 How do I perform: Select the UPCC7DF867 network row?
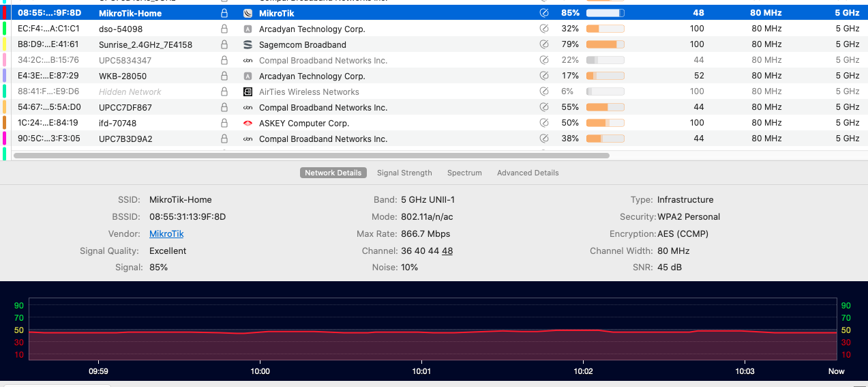(434, 107)
